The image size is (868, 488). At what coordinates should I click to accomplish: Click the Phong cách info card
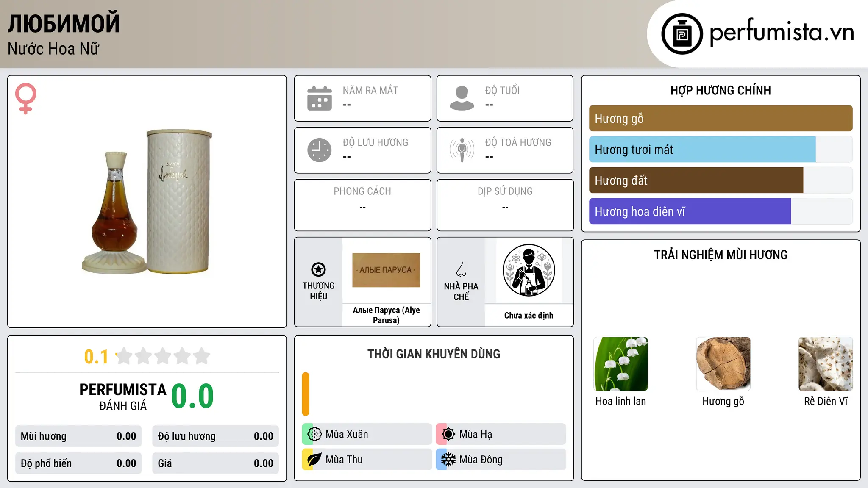[362, 205]
